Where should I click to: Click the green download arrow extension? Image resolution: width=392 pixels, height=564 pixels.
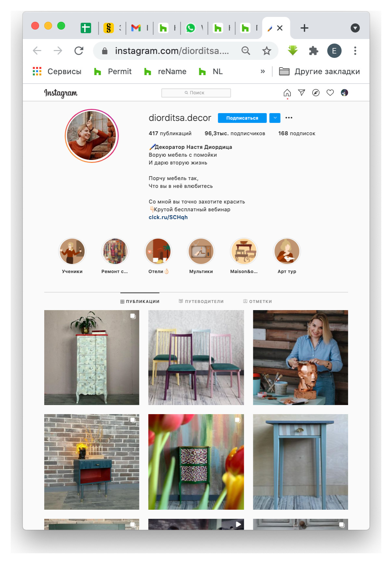tap(293, 50)
